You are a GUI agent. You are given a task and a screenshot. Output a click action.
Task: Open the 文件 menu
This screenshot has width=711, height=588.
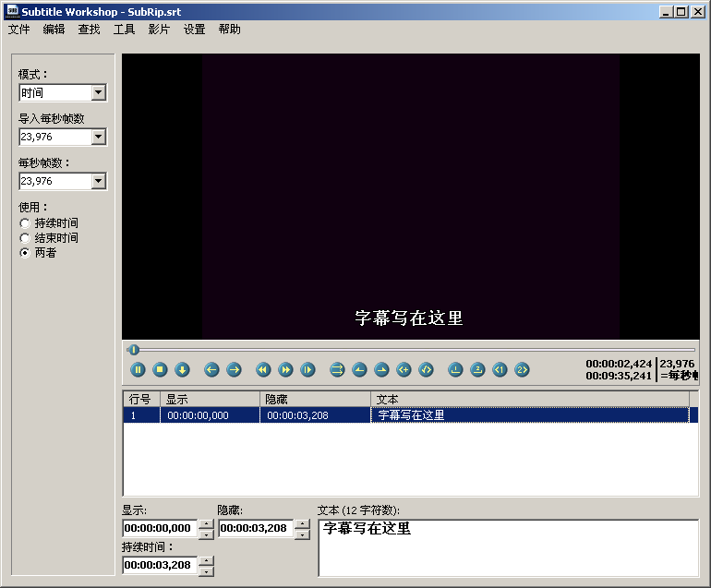pyautogui.click(x=19, y=30)
